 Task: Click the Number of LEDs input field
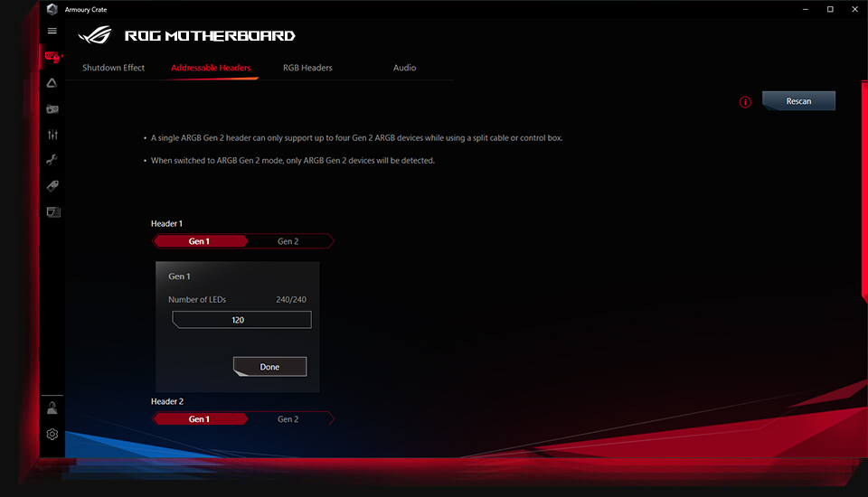(242, 320)
